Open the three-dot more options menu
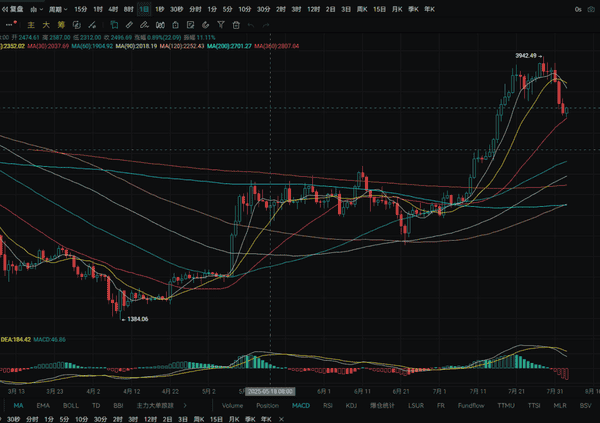Image resolution: width=600 pixels, height=423 pixels. click(x=8, y=24)
